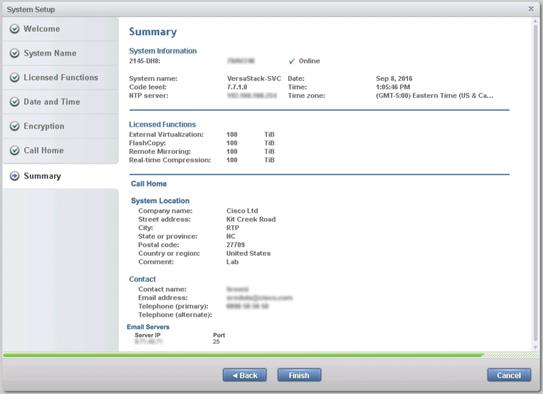This screenshot has height=394, width=543.
Task: Switch to the Call Home step
Action: (60, 150)
